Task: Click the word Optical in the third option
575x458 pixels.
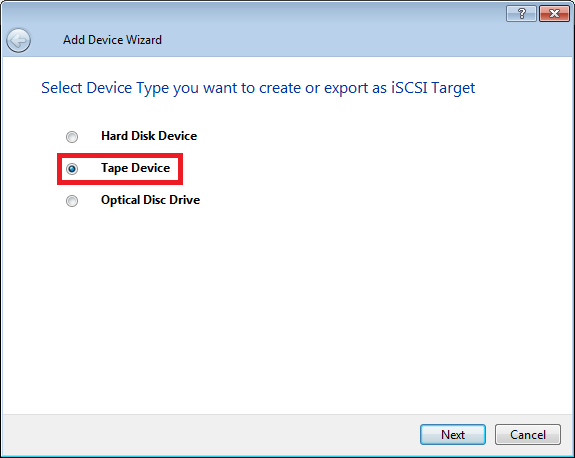Action: (x=121, y=200)
